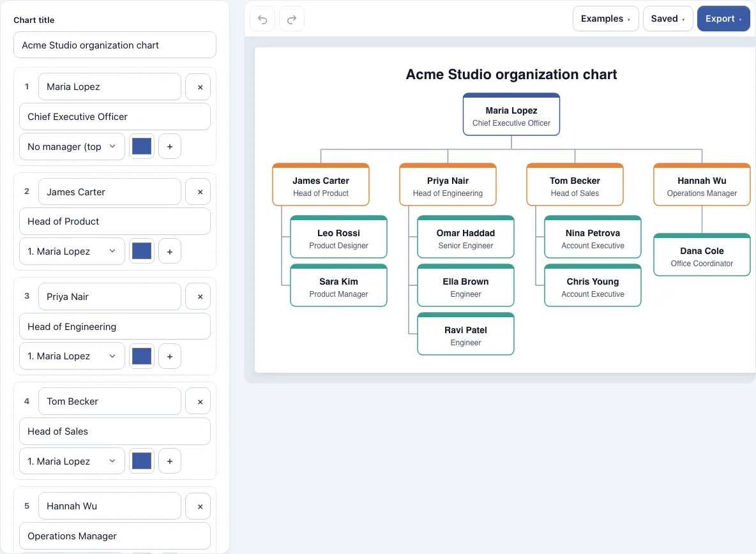Click the redo arrow button

tap(292, 19)
